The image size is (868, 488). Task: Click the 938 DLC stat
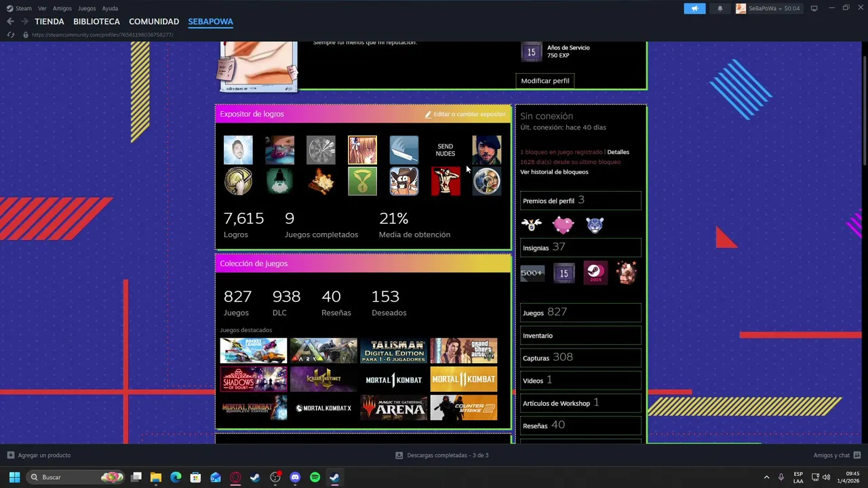(286, 303)
